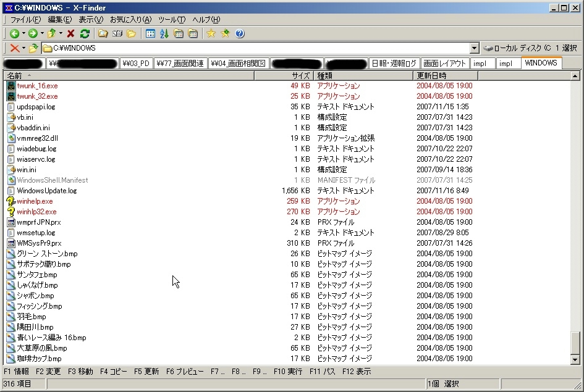Viewport: 584px width, 392px height.
Task: Open the ヘルプ menu
Action: (x=206, y=20)
